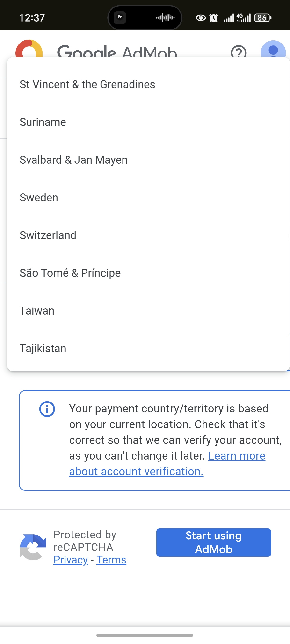
Task: Choose Switzerland as the country
Action: (x=48, y=235)
